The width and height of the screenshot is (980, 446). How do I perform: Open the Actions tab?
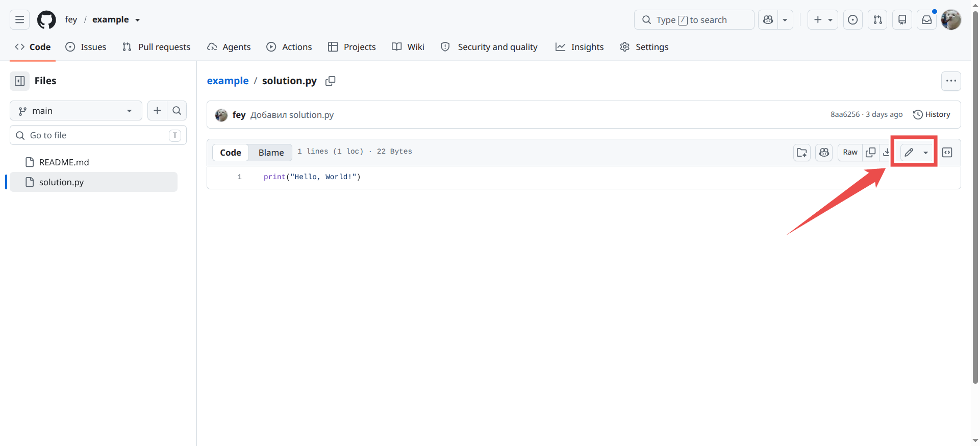coord(289,47)
